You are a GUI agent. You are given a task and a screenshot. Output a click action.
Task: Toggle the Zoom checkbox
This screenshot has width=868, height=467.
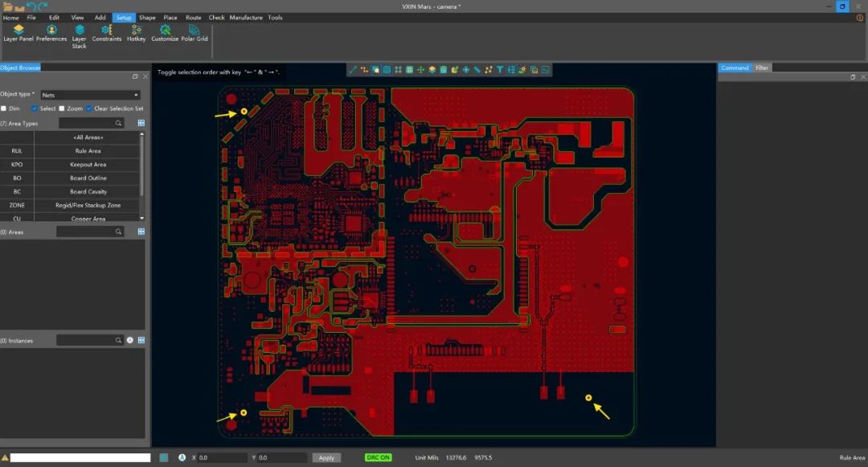(x=62, y=109)
